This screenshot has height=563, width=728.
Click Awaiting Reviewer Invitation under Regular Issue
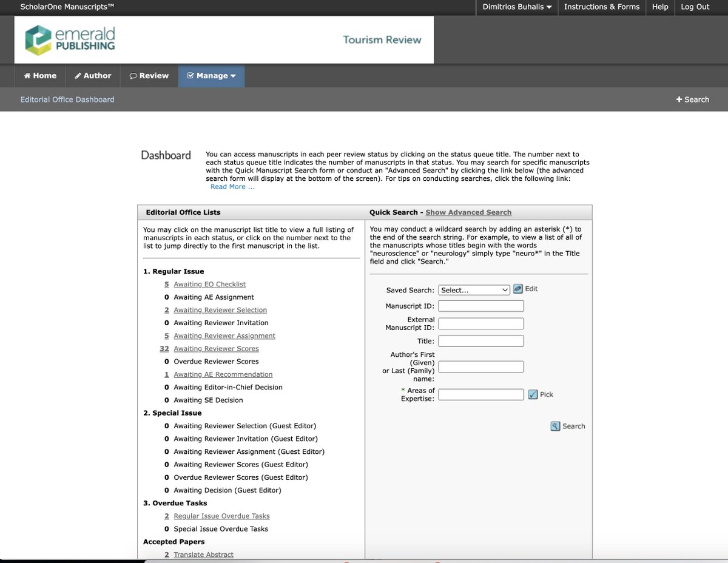[x=221, y=323]
